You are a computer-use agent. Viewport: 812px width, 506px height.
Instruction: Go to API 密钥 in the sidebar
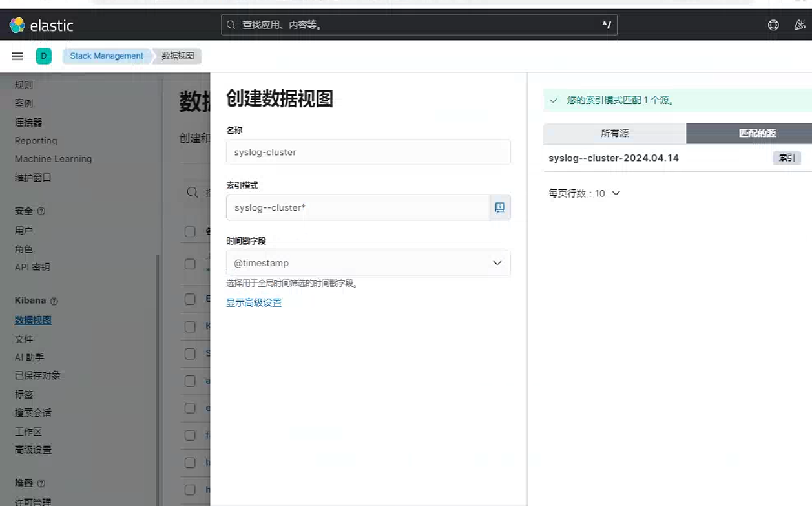(32, 267)
